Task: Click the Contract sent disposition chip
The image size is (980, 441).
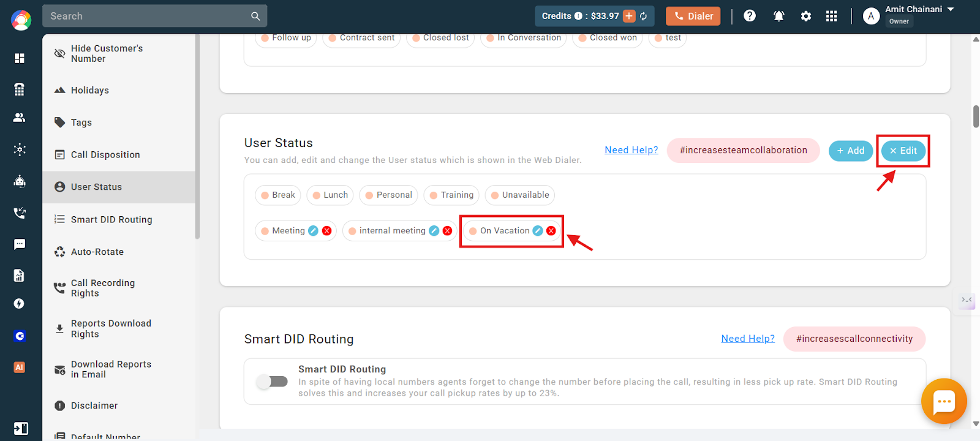Action: point(361,38)
